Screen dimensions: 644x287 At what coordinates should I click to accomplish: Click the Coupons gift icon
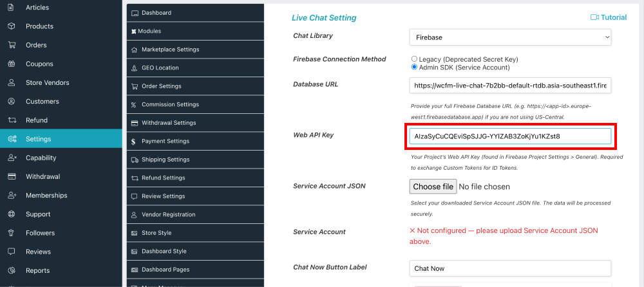point(12,64)
